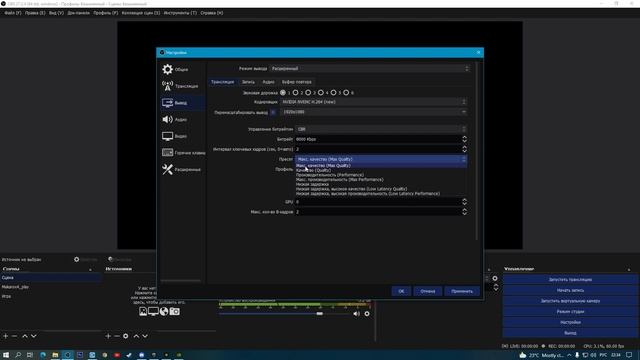This screenshot has height=360, width=640.
Task: Open the Инструменты (Tools) menu
Action: [180, 13]
